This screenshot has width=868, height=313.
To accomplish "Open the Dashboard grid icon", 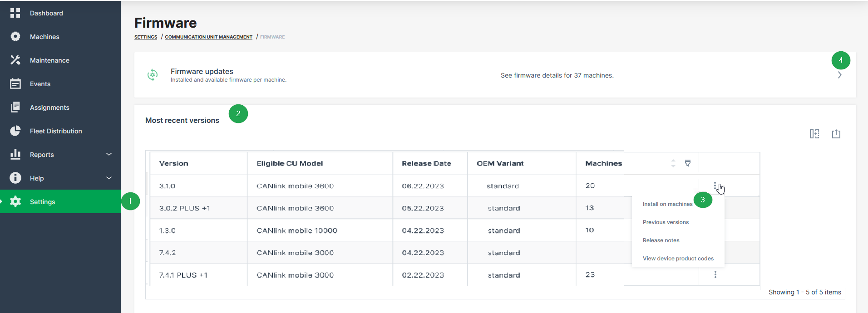I will coord(15,13).
